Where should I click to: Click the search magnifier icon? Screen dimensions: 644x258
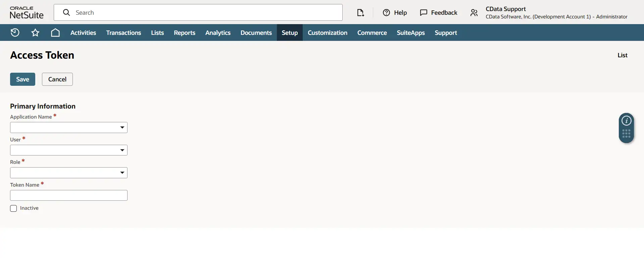pos(66,13)
